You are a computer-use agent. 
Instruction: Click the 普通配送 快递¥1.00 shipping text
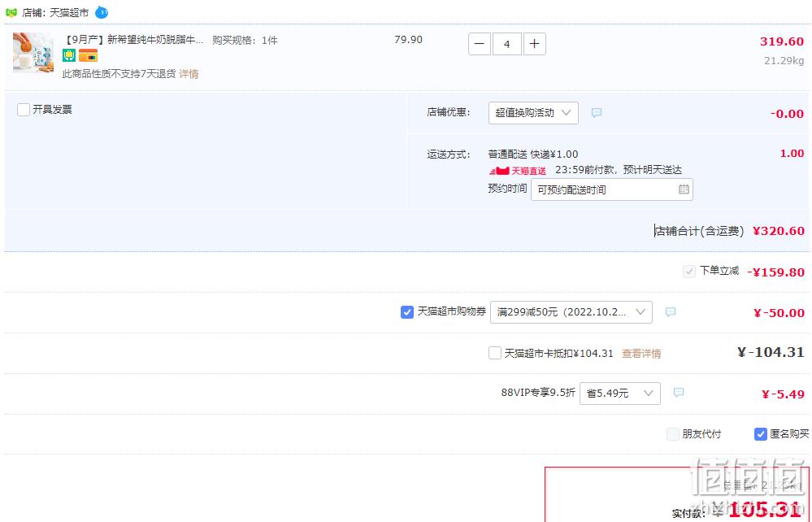533,154
